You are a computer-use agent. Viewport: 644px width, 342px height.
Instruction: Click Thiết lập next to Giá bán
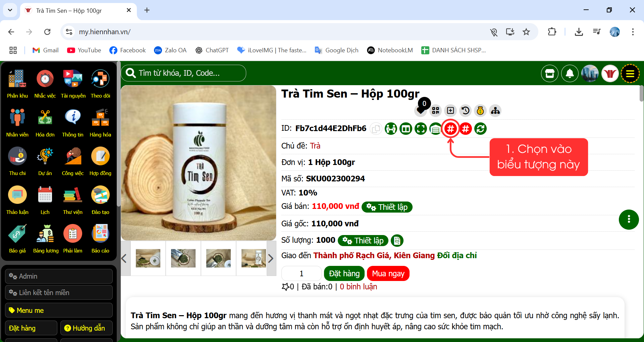pyautogui.click(x=387, y=207)
